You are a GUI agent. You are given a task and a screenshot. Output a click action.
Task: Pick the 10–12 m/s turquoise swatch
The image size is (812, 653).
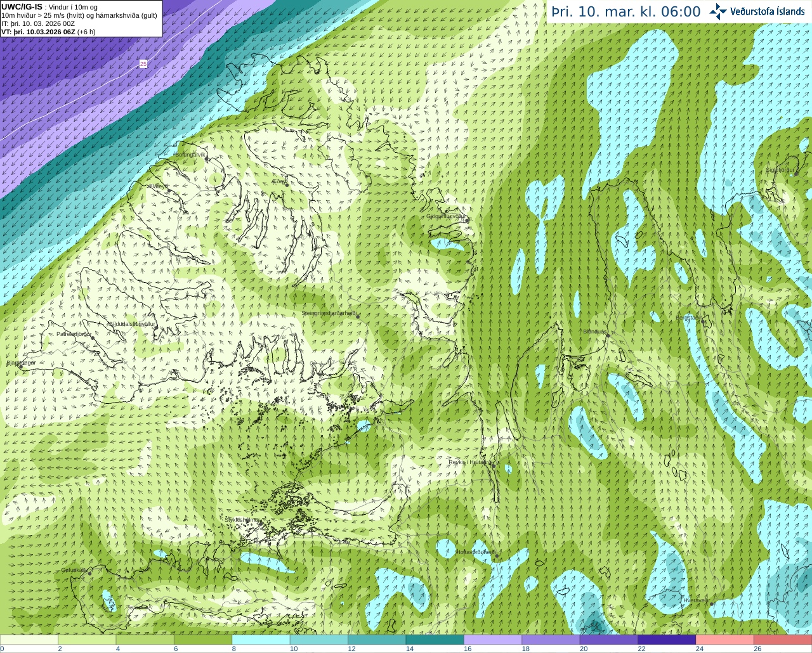coord(319,640)
